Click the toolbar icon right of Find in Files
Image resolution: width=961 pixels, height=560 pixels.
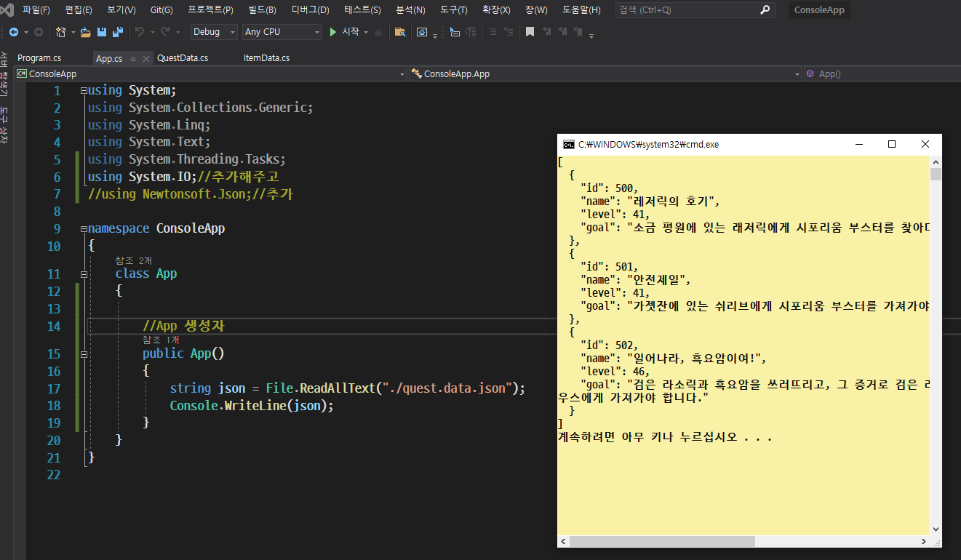[x=421, y=32]
